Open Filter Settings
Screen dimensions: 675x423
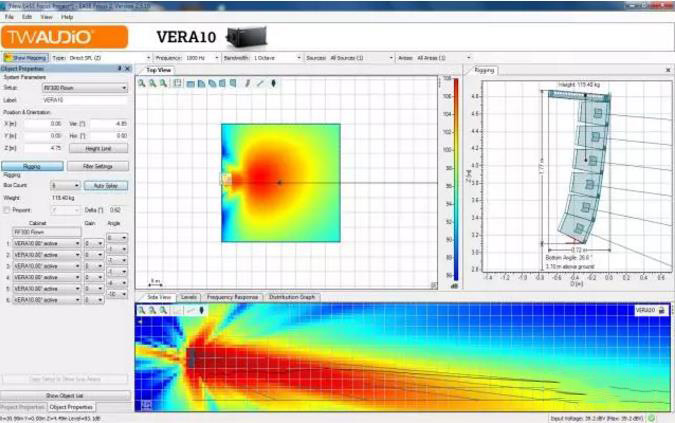coord(98,166)
